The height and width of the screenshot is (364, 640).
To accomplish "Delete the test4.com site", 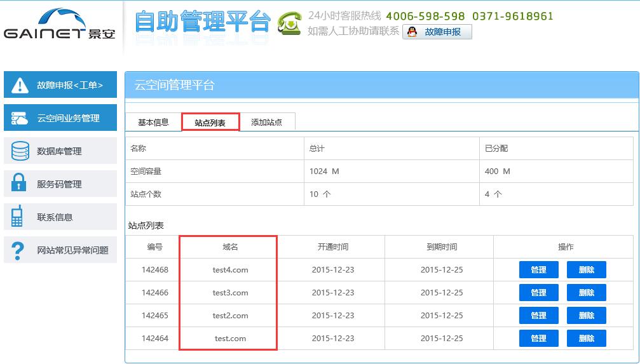I will (x=586, y=270).
